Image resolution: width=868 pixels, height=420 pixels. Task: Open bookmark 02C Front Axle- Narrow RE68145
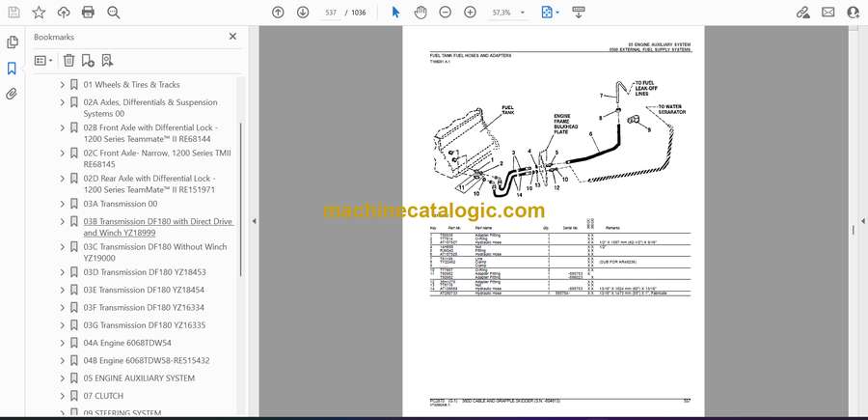[x=157, y=158]
